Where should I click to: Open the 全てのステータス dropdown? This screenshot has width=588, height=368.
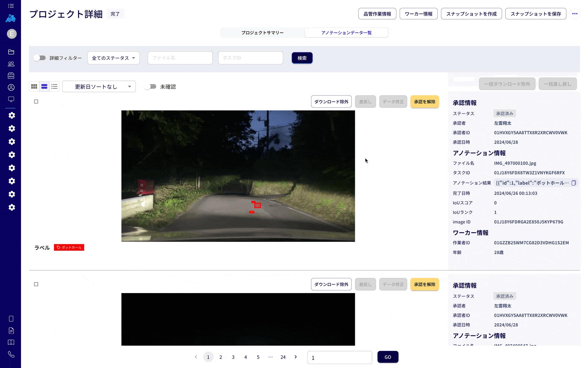114,58
